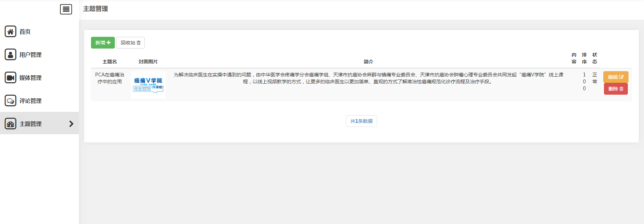Click the 共1条数据 pagination box
644x224 pixels.
361,121
